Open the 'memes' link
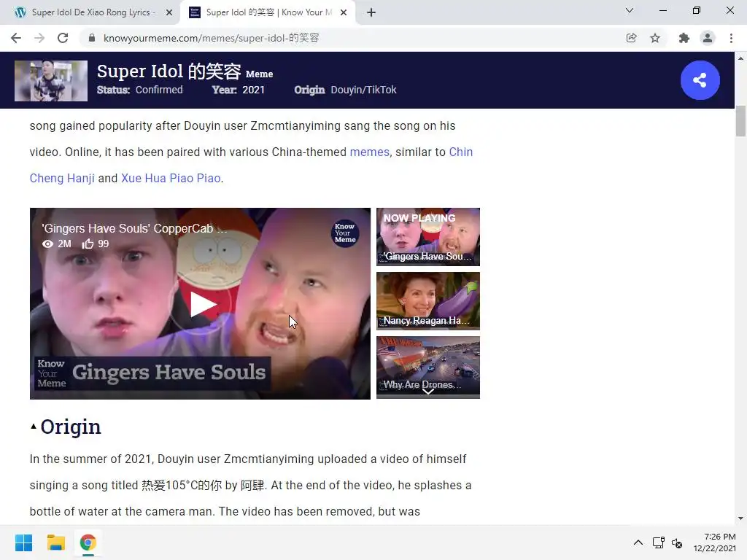The width and height of the screenshot is (747, 560). (x=370, y=152)
